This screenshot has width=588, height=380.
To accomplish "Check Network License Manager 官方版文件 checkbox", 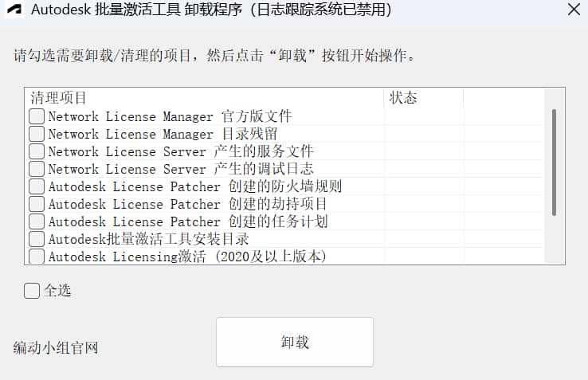I will (37, 116).
